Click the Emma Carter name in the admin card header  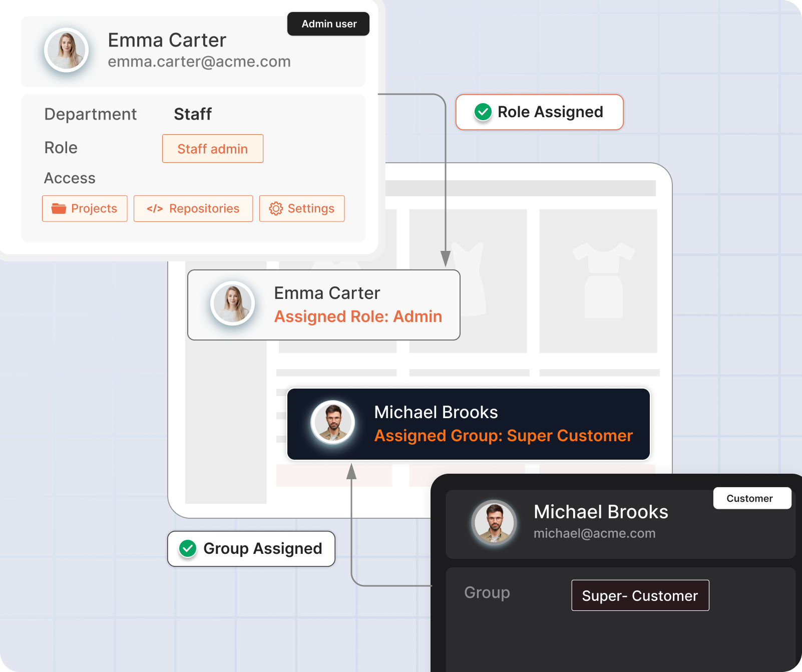(x=167, y=40)
